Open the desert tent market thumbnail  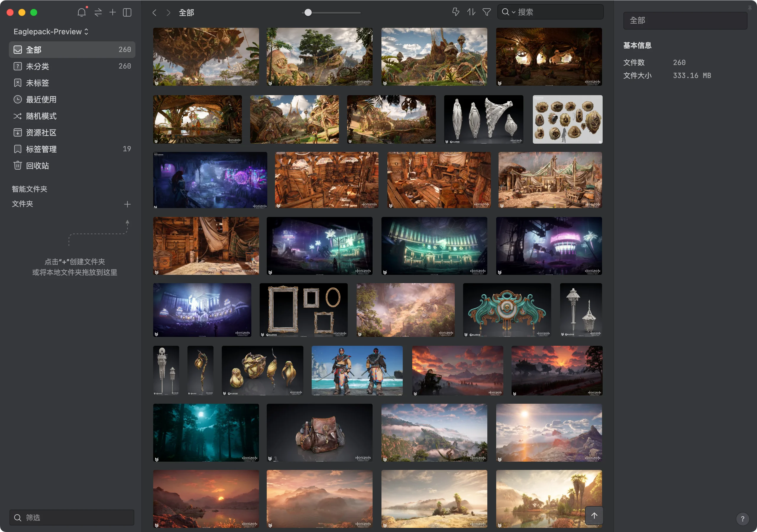click(x=550, y=180)
